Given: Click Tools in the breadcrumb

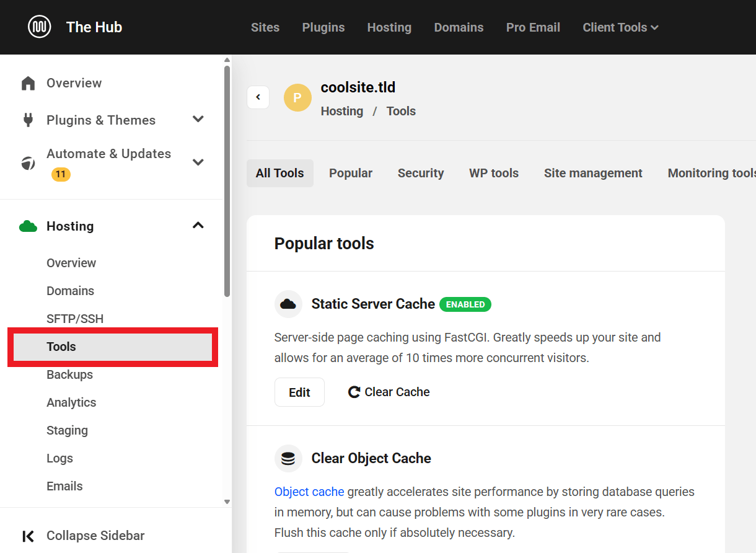Looking at the screenshot, I should click(401, 111).
